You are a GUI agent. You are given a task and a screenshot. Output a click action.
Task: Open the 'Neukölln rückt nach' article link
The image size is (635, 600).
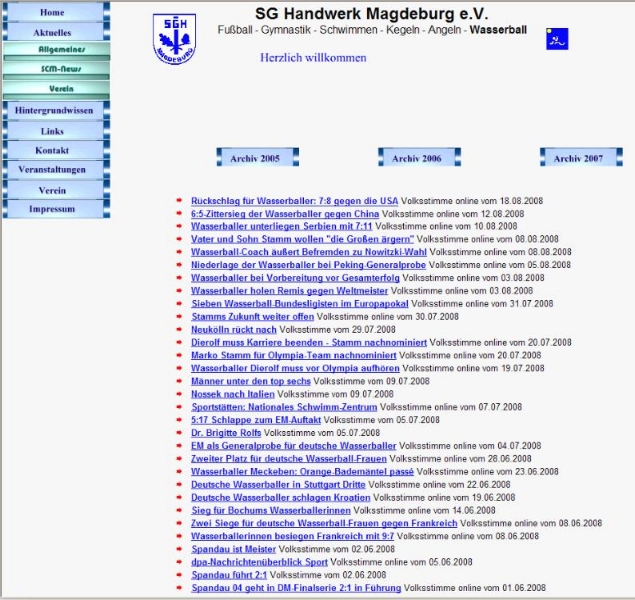(x=234, y=329)
